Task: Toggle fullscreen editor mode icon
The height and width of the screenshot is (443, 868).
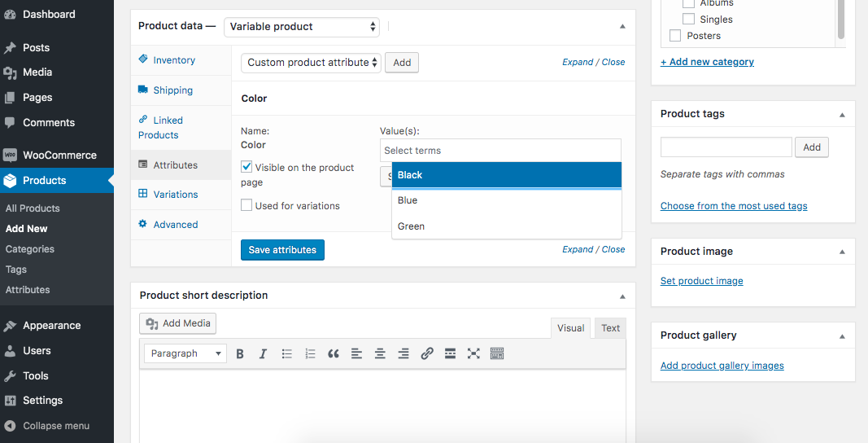Action: click(473, 353)
